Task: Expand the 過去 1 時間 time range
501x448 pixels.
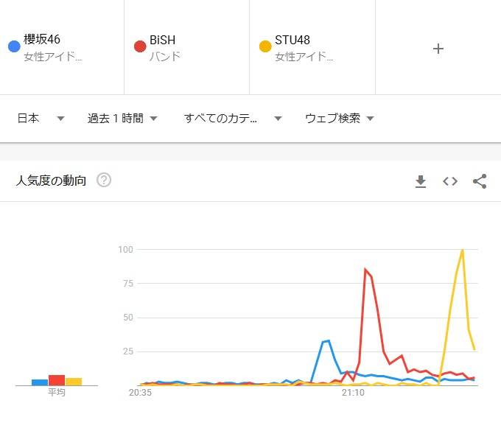Action: 122,119
